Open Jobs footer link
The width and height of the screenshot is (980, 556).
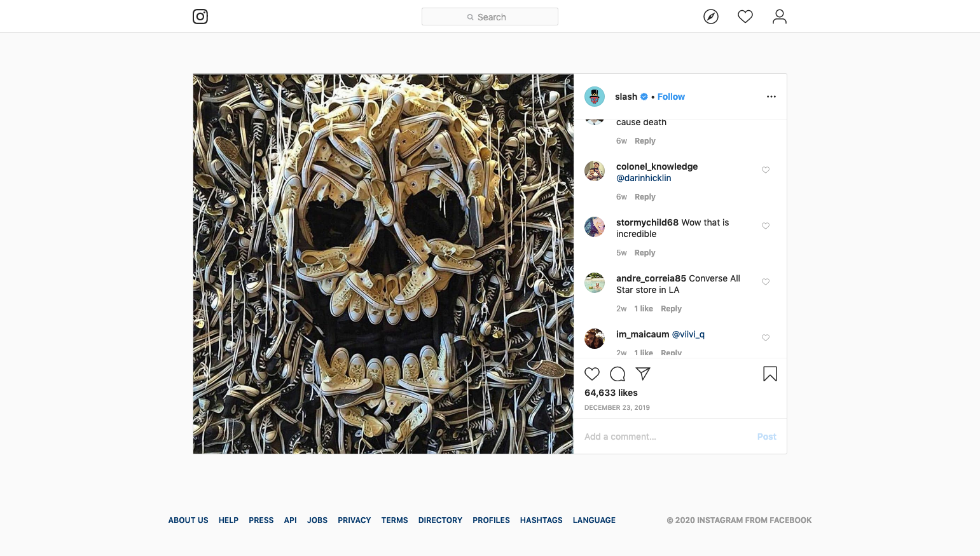click(x=317, y=520)
